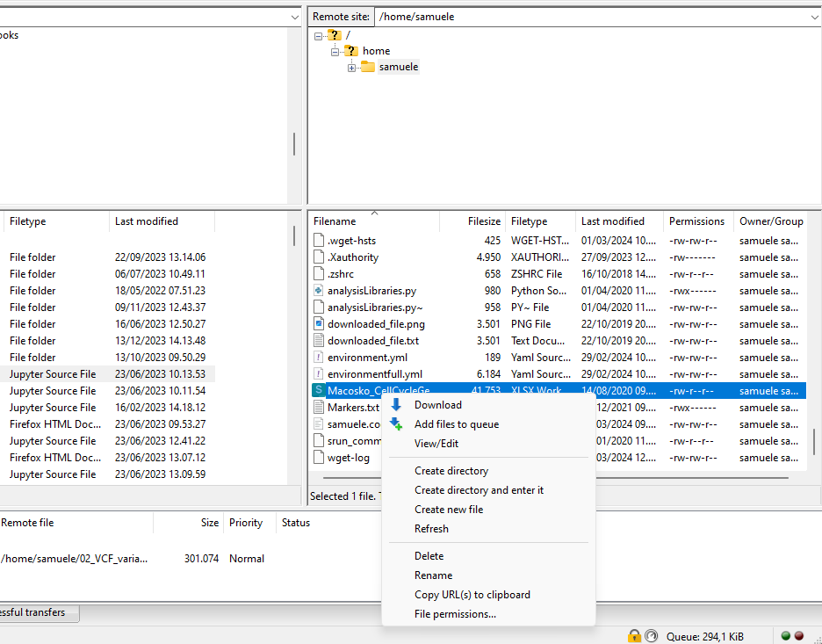Click the Add files to queue icon
Viewport: 822px width, 644px height.
click(x=396, y=424)
